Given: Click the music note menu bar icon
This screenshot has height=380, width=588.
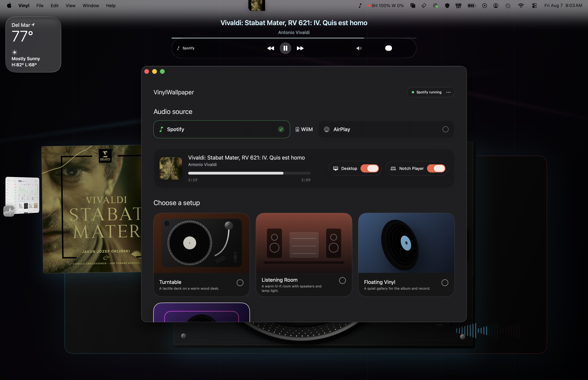Looking at the screenshot, I should click(360, 5).
